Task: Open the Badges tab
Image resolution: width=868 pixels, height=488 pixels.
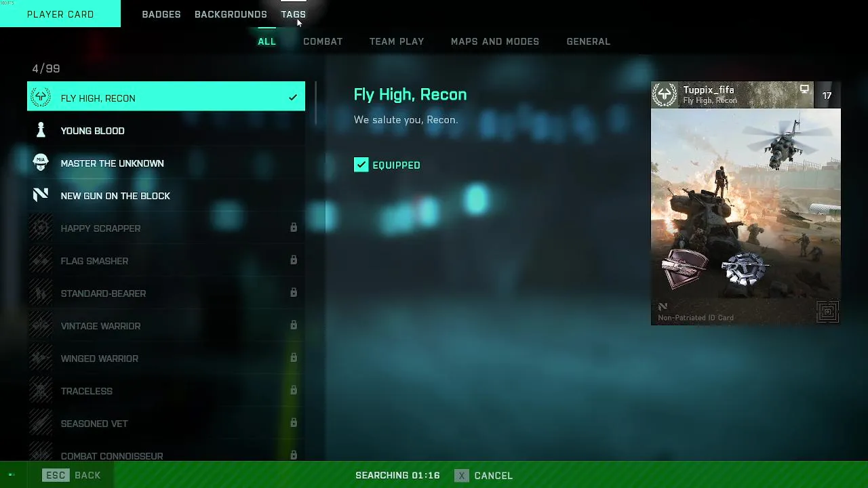Action: [161, 14]
